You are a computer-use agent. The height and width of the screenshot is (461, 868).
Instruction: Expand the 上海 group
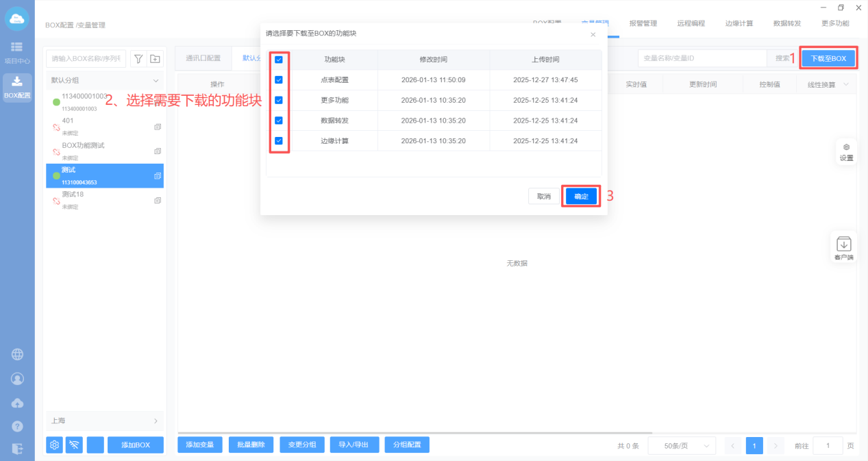156,421
